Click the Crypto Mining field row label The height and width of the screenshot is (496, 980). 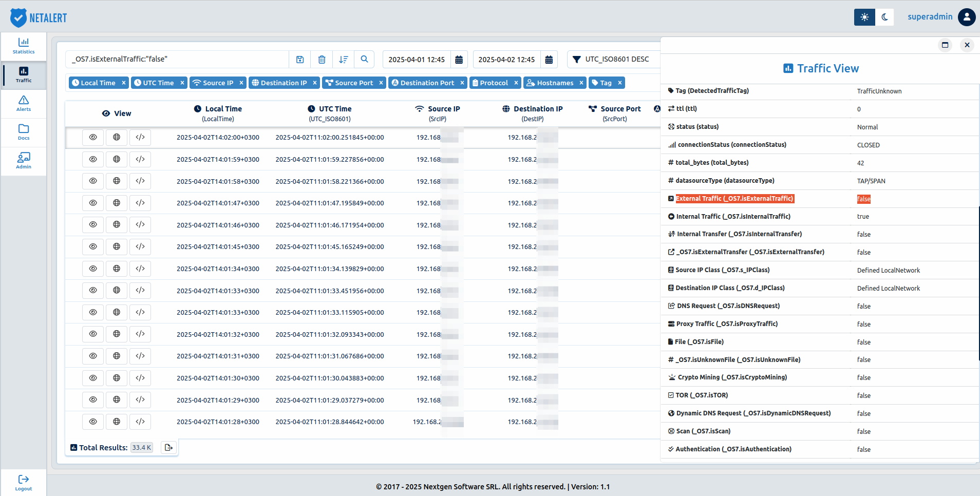click(732, 377)
